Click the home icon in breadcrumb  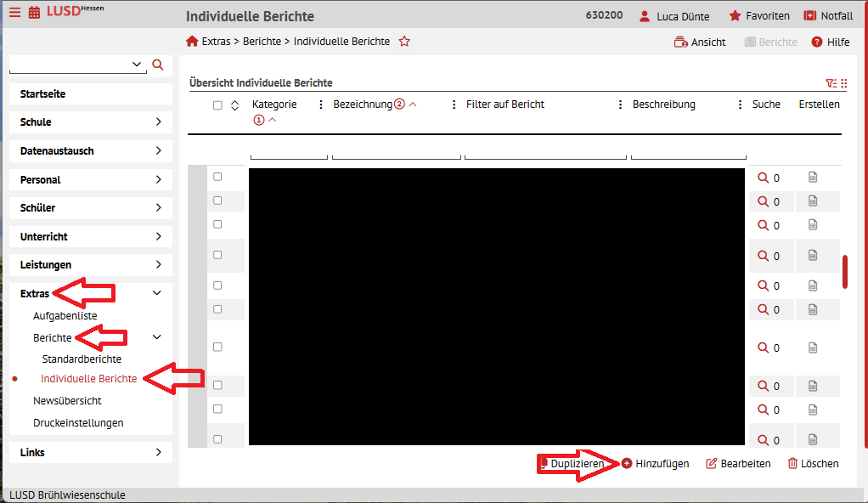pyautogui.click(x=192, y=41)
